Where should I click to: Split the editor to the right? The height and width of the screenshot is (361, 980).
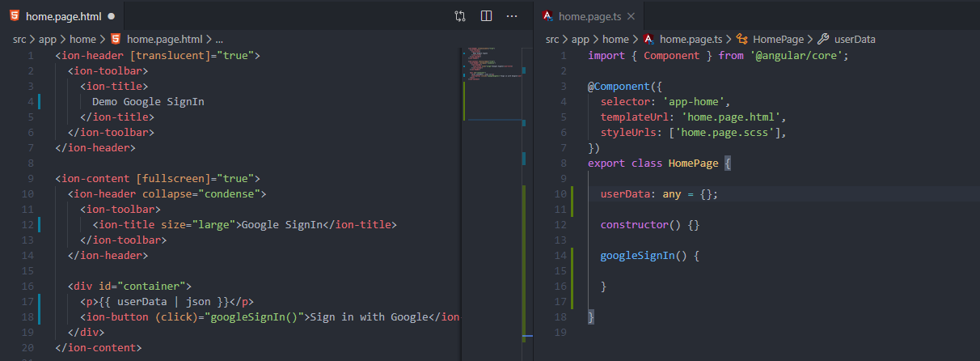[486, 15]
